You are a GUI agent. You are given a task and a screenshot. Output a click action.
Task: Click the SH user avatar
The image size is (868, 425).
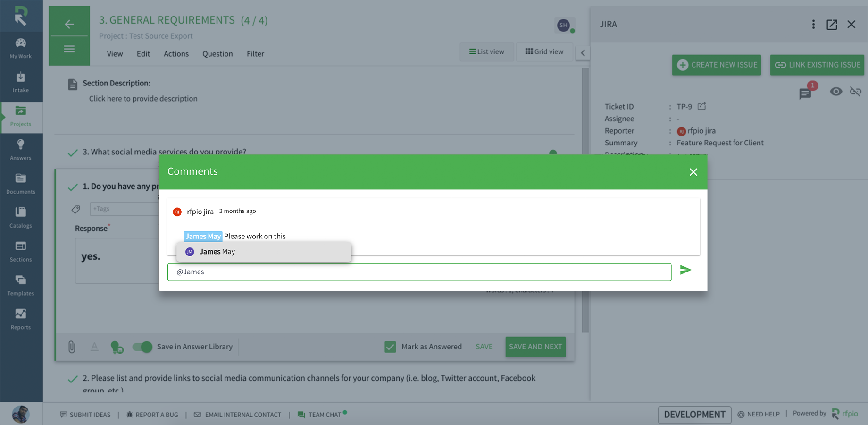(x=564, y=25)
